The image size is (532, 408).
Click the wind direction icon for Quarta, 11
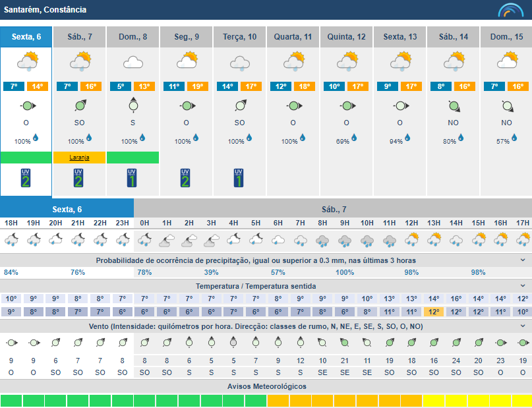click(293, 105)
